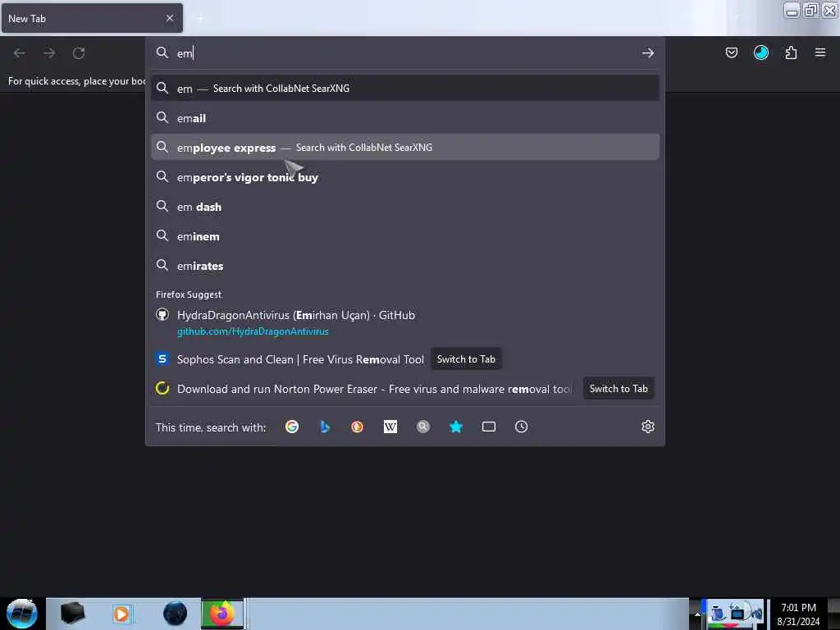Image resolution: width=840 pixels, height=630 pixels.
Task: Click the Forward navigation arrow
Action: pos(48,53)
